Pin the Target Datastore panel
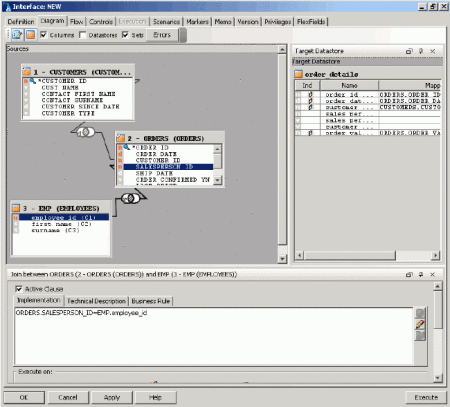Viewport: 450px width, 407px height. (421, 51)
